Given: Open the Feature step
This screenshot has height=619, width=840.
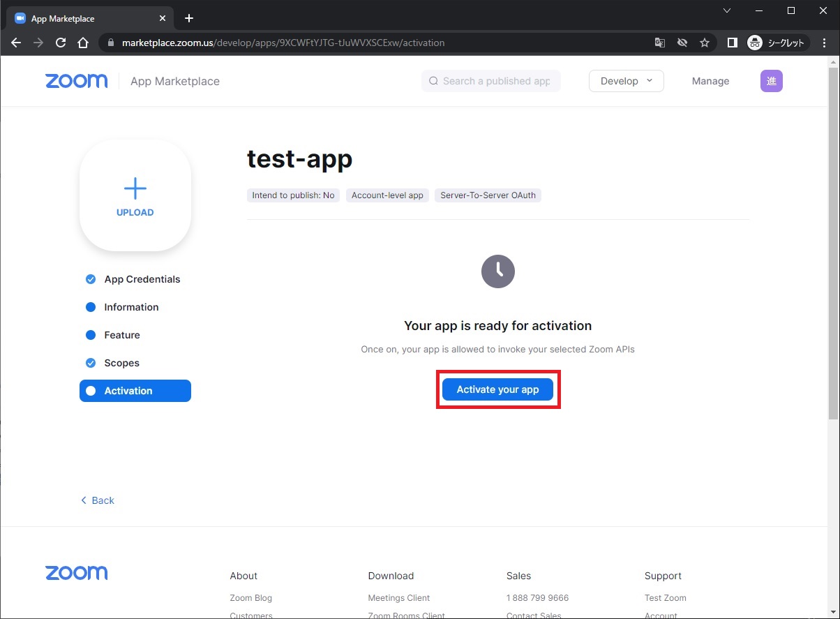Looking at the screenshot, I should pos(122,335).
